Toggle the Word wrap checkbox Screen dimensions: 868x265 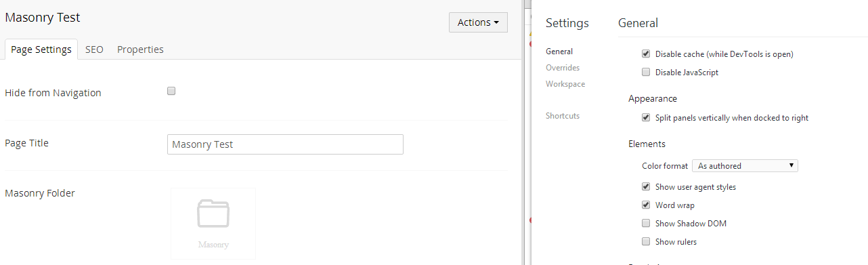(646, 205)
